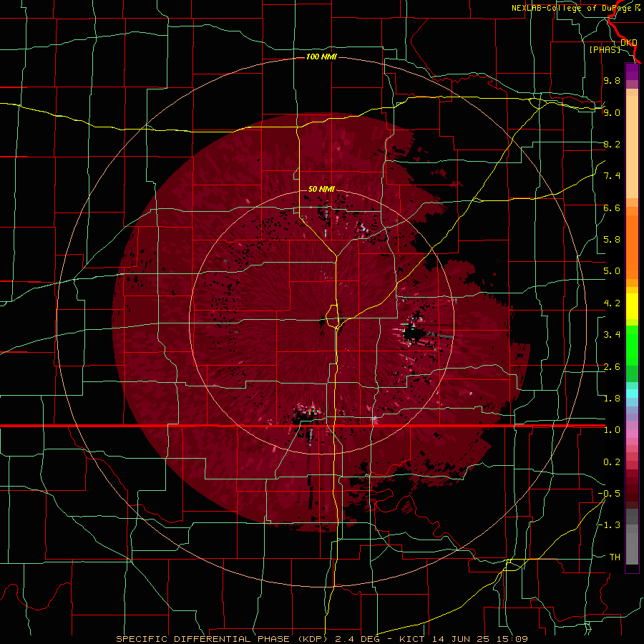Screen dimensions: 644x644
Task: Click the 100 NMI range ring label
Action: [321, 57]
